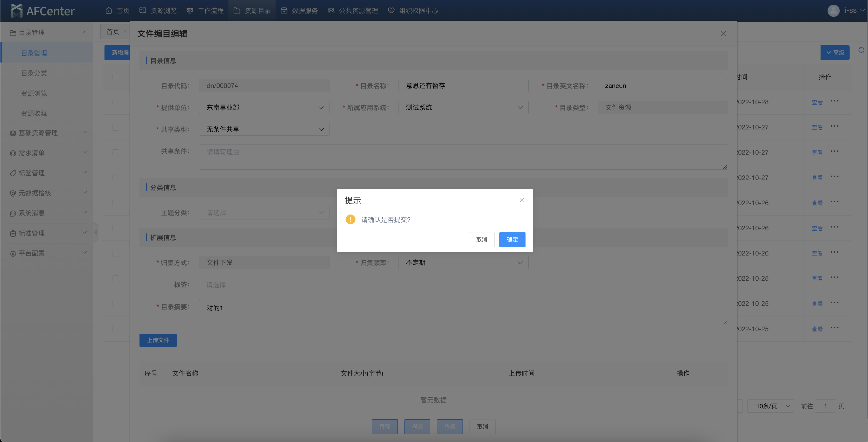
Task: Open the 10条/页 page size dropdown
Action: pos(771,406)
